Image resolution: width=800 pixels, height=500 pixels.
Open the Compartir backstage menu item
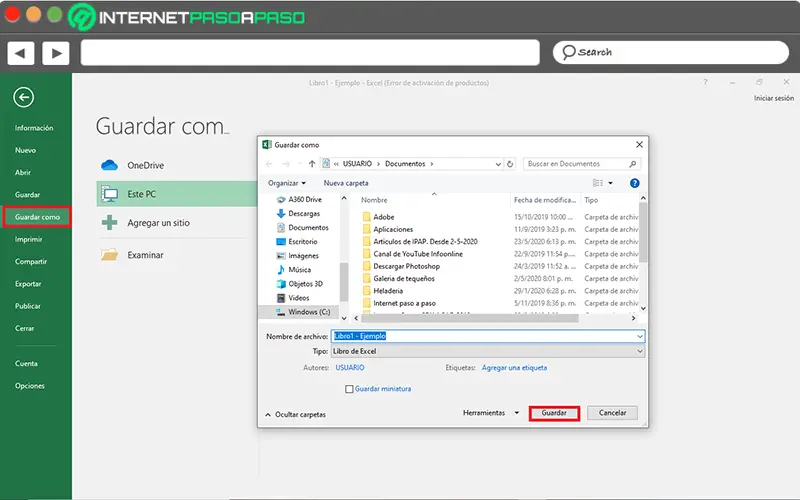click(31, 261)
